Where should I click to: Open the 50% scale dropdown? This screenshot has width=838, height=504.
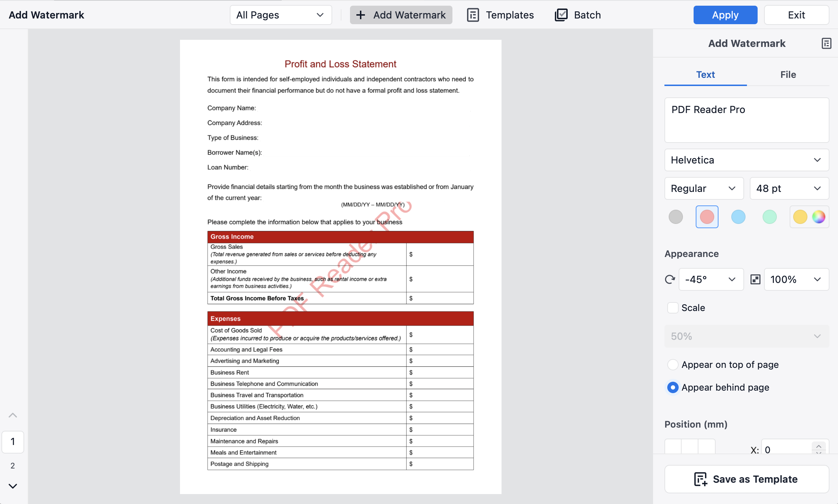tap(747, 336)
